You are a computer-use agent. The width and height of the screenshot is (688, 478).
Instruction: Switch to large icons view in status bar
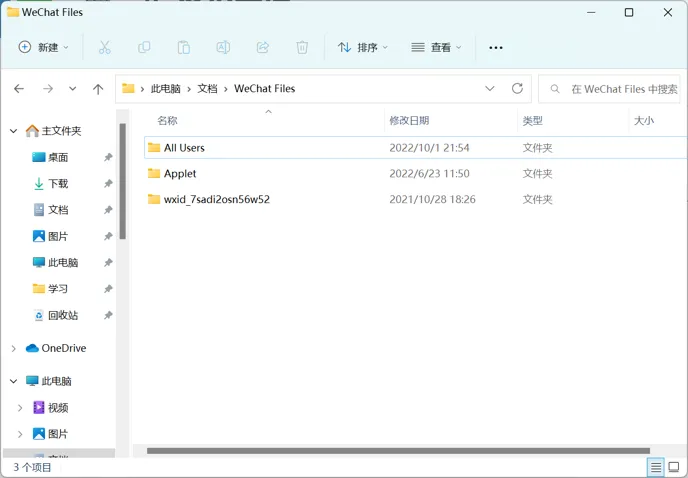click(x=674, y=467)
